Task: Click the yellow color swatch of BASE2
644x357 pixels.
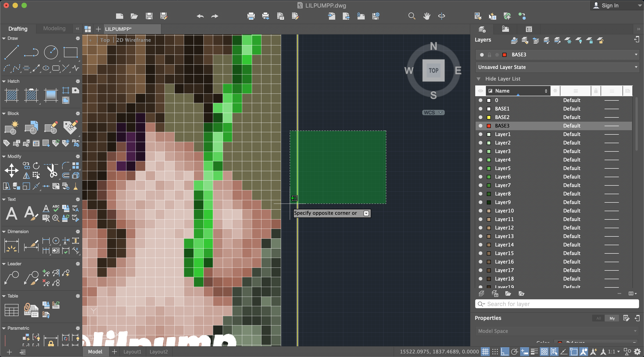Action: point(489,117)
